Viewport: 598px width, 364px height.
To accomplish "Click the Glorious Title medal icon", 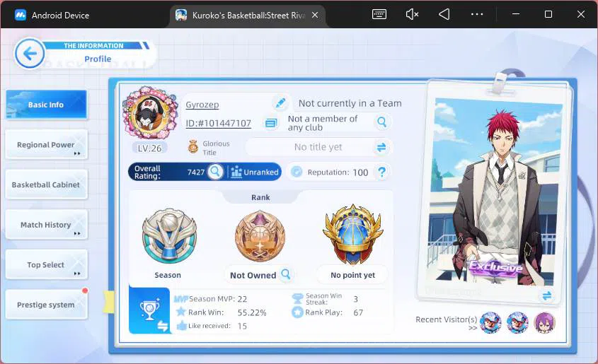I will point(193,147).
